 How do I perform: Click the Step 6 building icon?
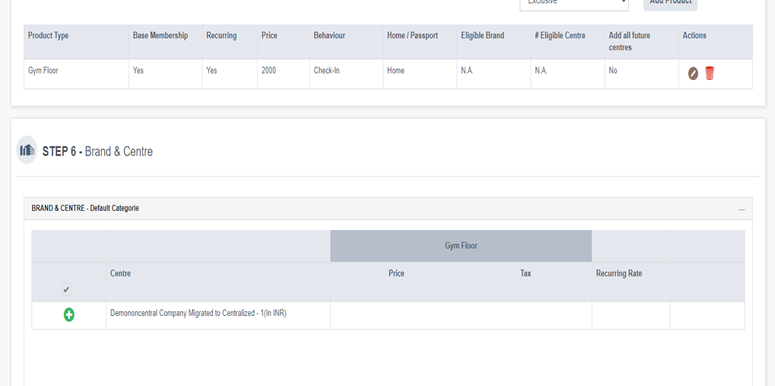(27, 150)
